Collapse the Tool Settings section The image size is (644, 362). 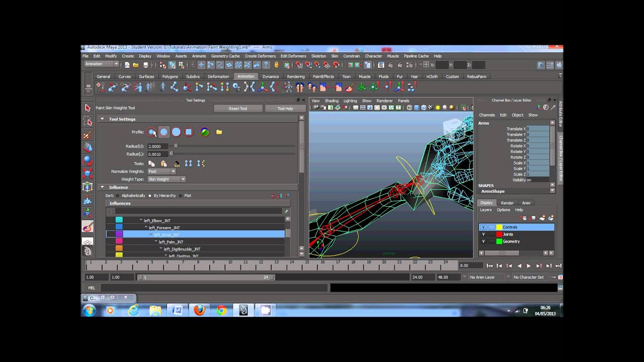[102, 119]
